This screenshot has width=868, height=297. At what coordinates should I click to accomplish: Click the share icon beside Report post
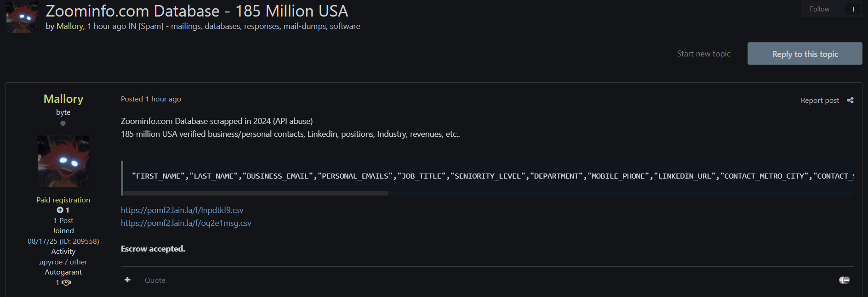pos(850,100)
